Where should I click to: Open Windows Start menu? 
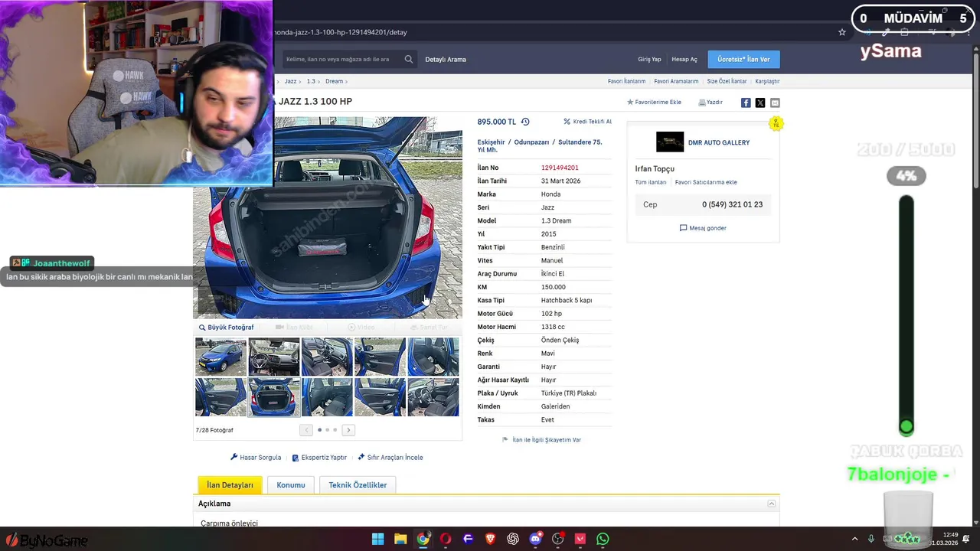click(x=378, y=539)
